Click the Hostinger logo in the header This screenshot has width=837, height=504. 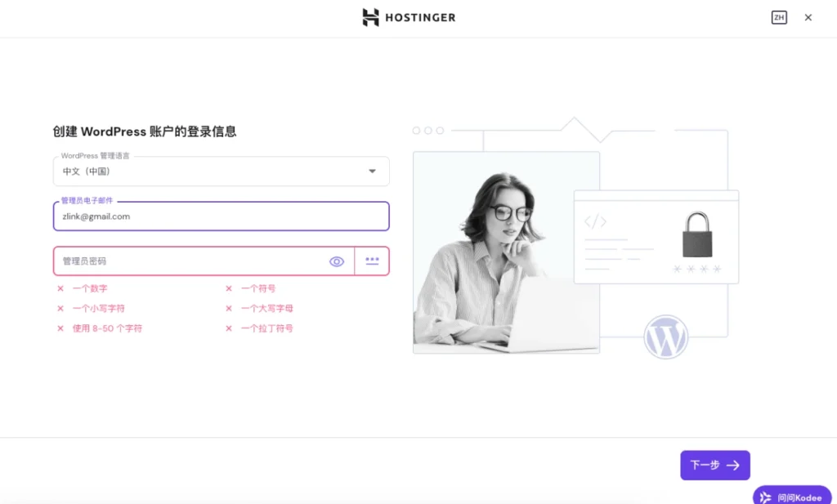click(409, 18)
